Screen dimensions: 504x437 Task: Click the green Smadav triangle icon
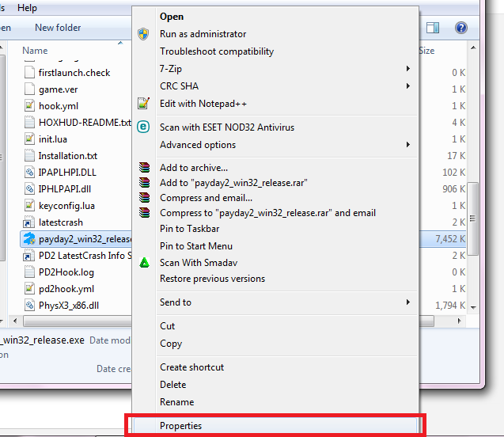tap(144, 262)
